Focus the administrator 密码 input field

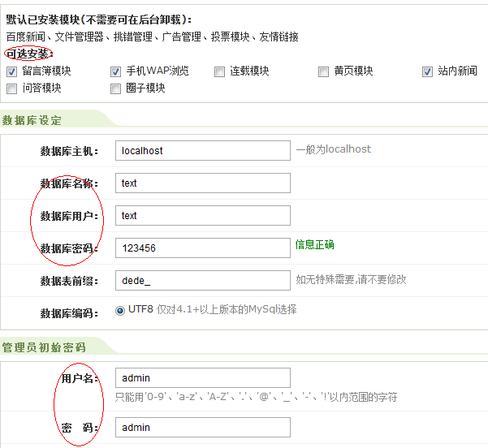202,427
